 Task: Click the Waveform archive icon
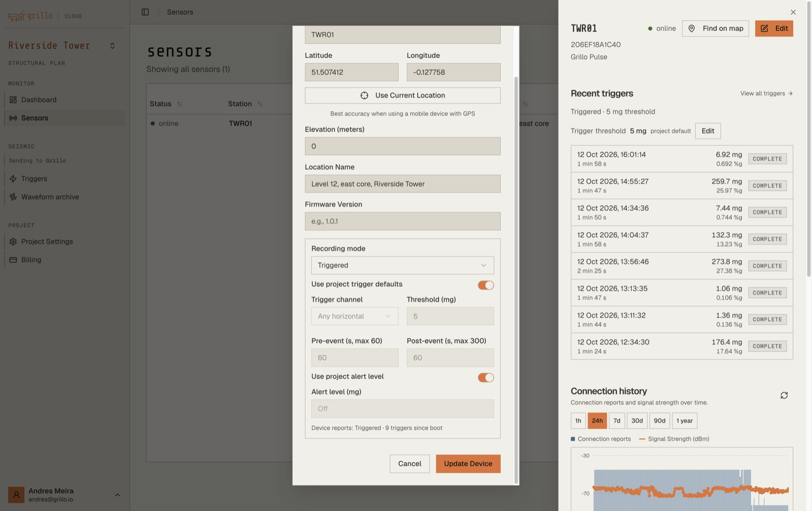point(13,197)
